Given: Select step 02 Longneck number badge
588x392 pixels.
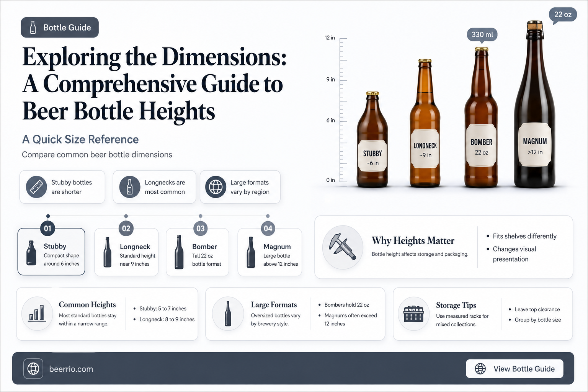Looking at the screenshot, I should coord(126,229).
